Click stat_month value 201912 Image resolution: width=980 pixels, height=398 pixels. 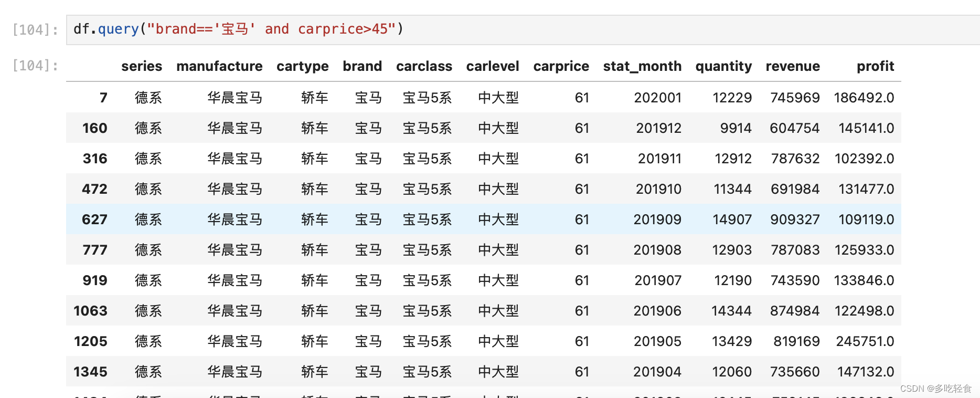coord(658,128)
